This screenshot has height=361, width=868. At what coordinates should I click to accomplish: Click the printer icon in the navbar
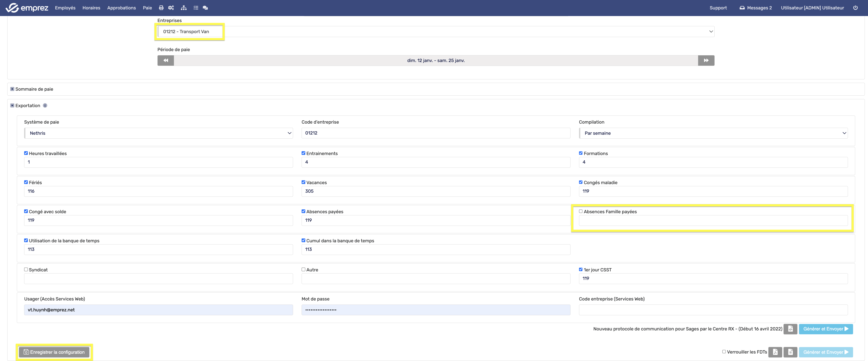tap(161, 8)
